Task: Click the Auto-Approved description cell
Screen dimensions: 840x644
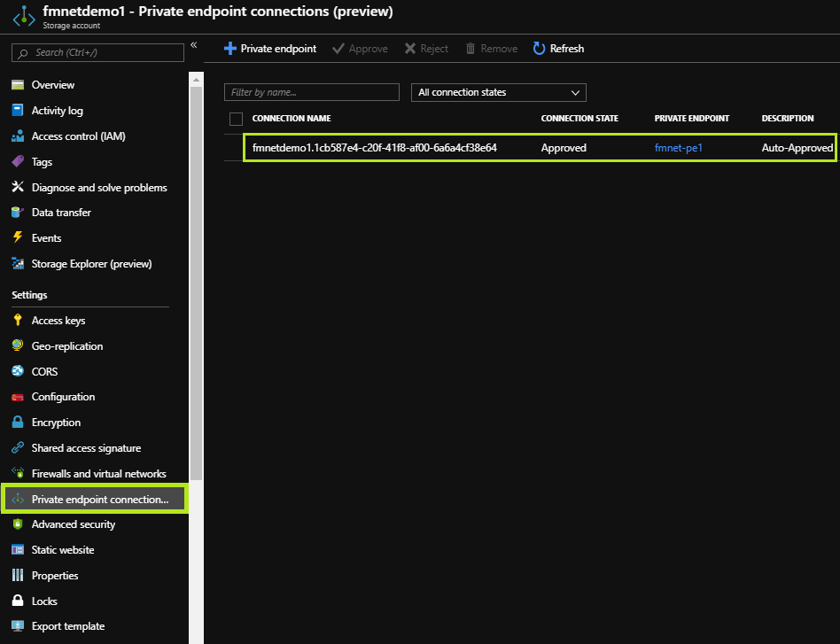Action: (797, 148)
